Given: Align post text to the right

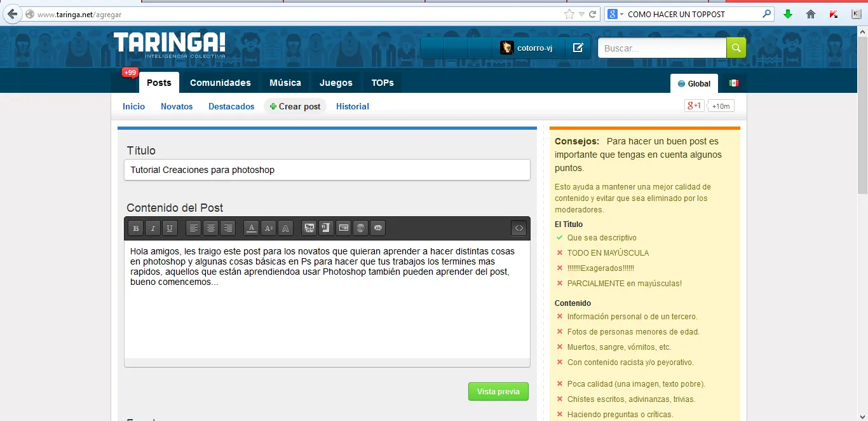Looking at the screenshot, I should click(x=228, y=228).
